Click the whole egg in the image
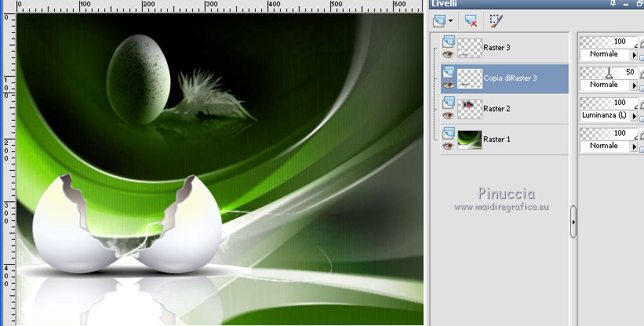This screenshot has width=644, height=326. [x=138, y=80]
